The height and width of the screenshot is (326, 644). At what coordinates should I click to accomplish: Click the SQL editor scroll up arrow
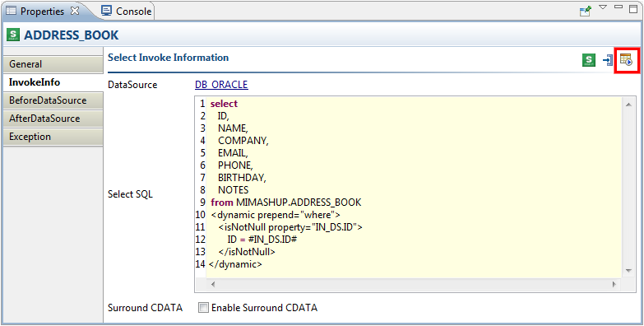[628, 105]
